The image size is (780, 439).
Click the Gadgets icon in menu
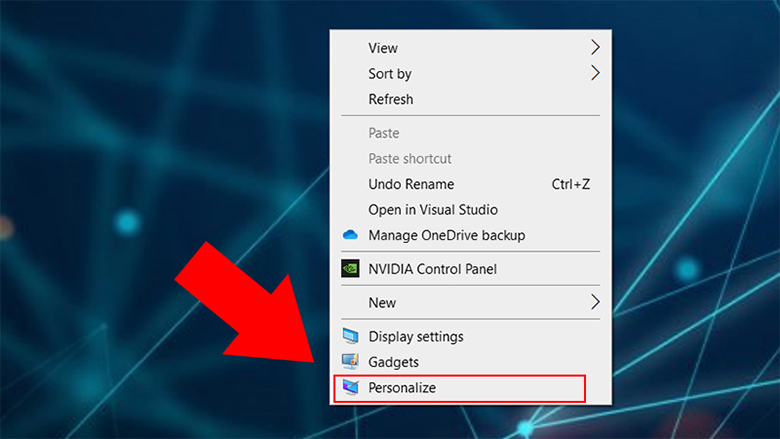click(x=350, y=362)
